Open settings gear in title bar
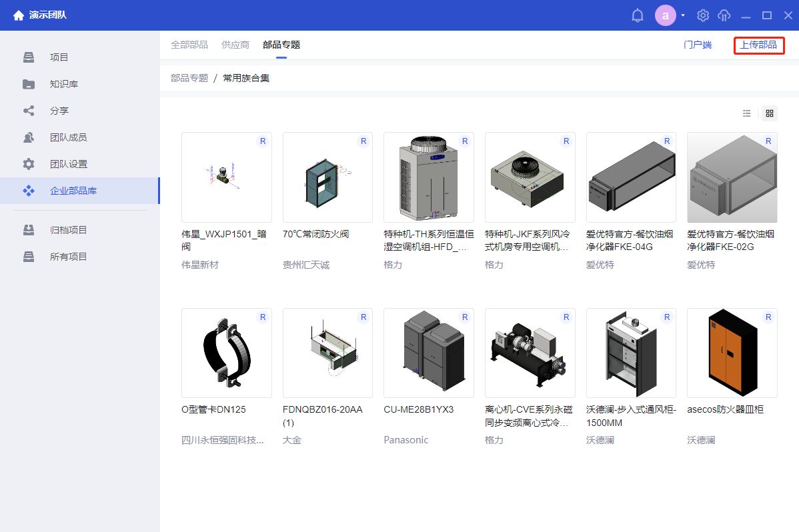Image resolution: width=799 pixels, height=532 pixels. [x=703, y=15]
